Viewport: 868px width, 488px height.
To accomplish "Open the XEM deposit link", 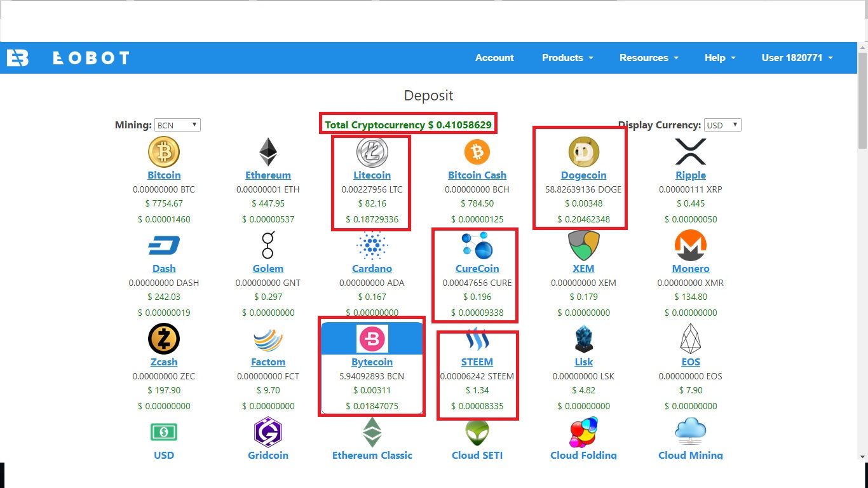I will pos(584,269).
